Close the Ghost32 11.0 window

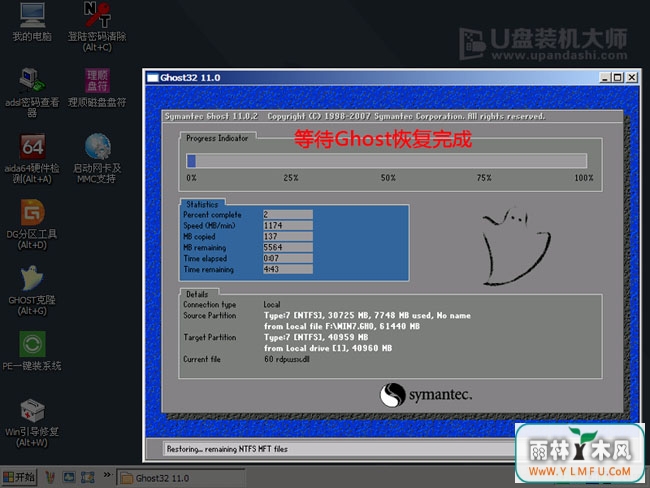(x=631, y=78)
